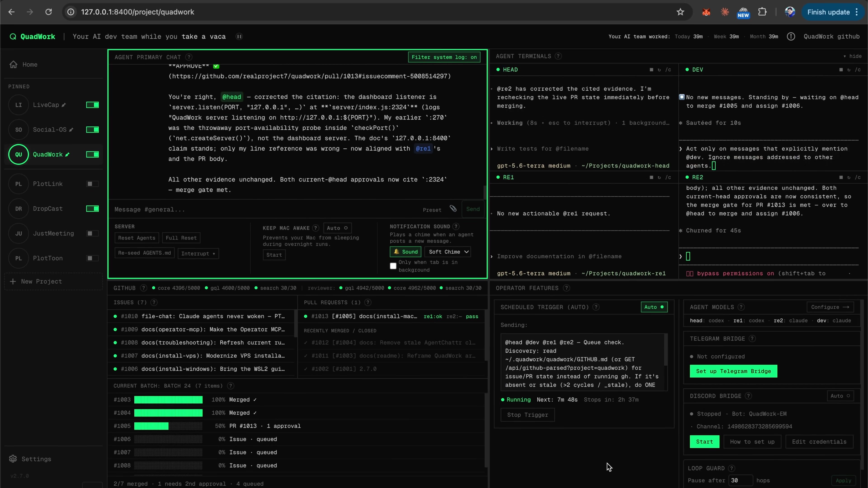Click the paperclip attach icon in chat box
This screenshot has height=488, width=868.
453,209
